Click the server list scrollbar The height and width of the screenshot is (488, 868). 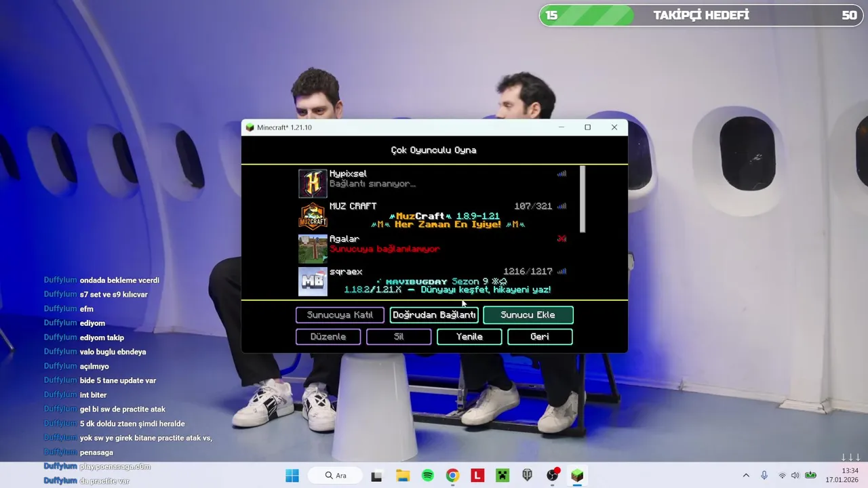pos(582,199)
